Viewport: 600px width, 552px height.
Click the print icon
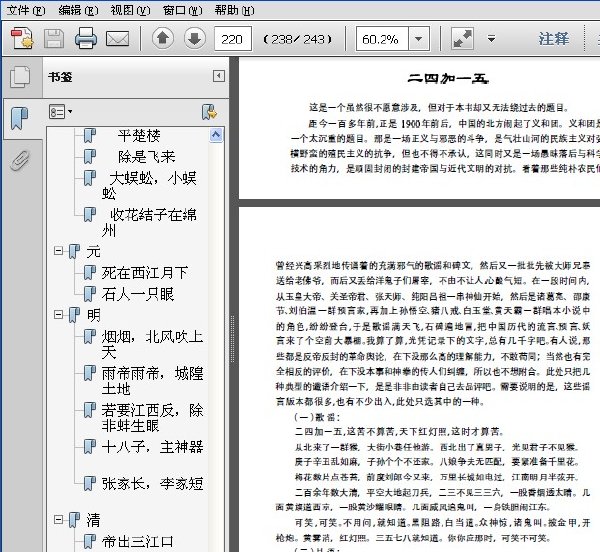click(x=86, y=38)
